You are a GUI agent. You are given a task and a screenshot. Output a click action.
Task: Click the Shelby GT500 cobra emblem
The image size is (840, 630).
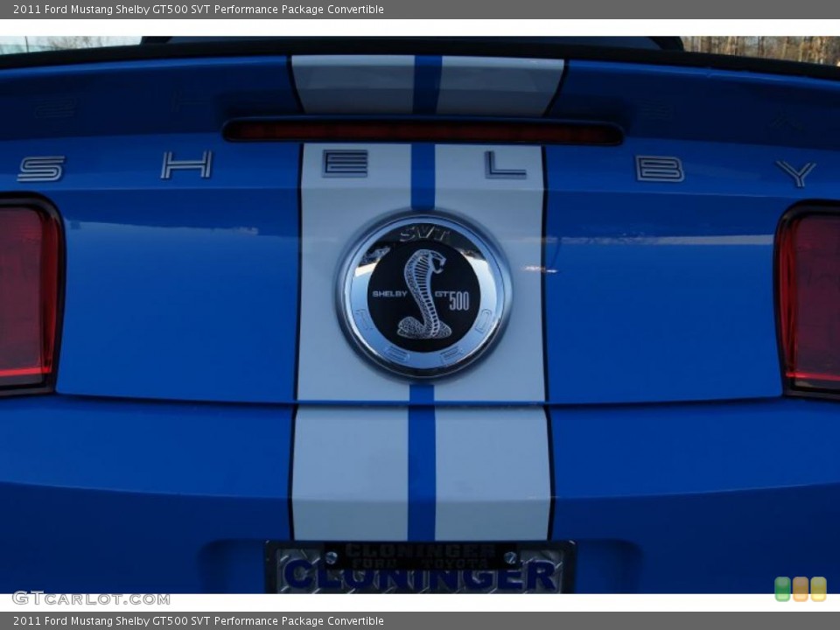tap(423, 297)
